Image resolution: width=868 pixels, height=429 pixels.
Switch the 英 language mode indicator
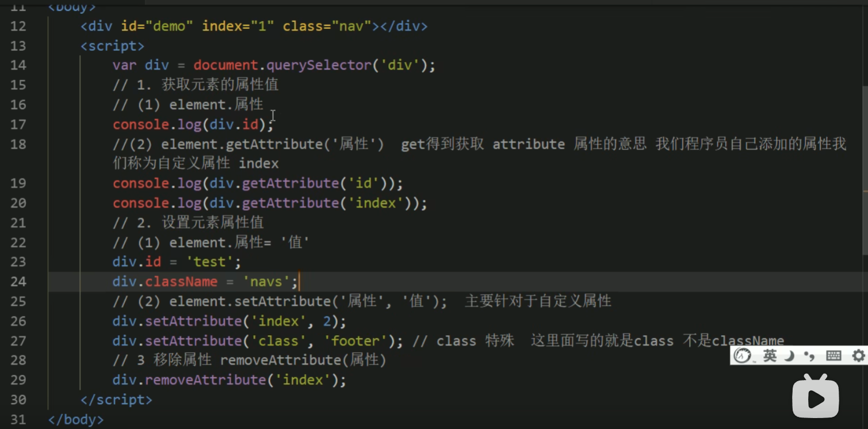pos(770,356)
